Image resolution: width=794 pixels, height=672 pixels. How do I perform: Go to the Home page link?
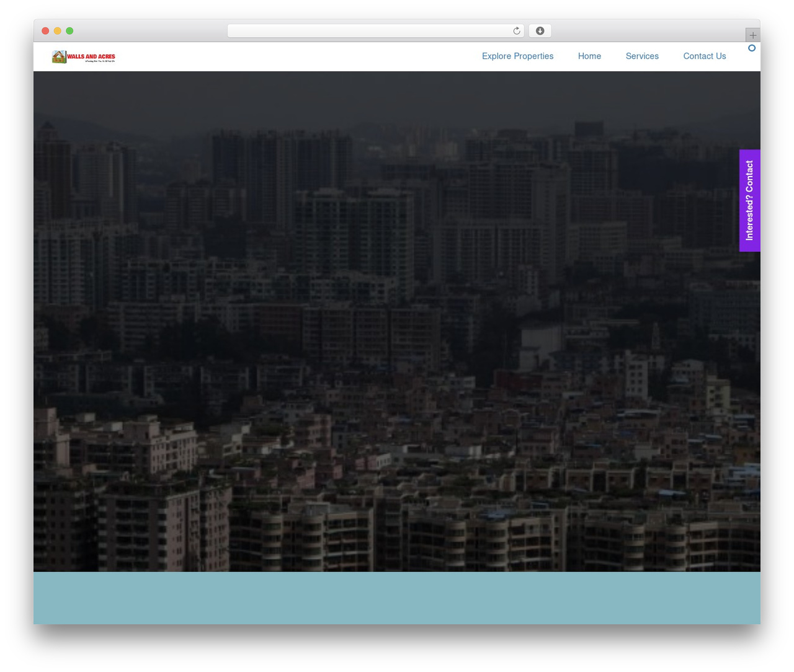click(589, 56)
